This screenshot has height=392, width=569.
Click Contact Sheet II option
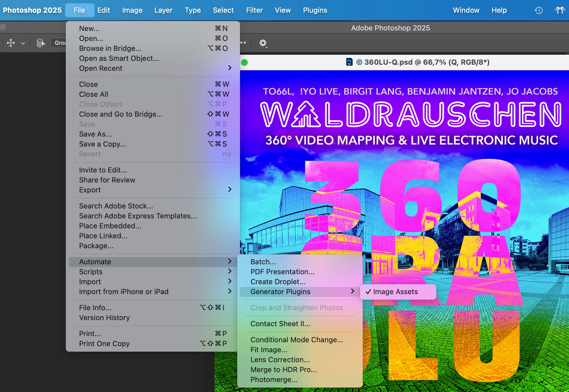coord(280,324)
